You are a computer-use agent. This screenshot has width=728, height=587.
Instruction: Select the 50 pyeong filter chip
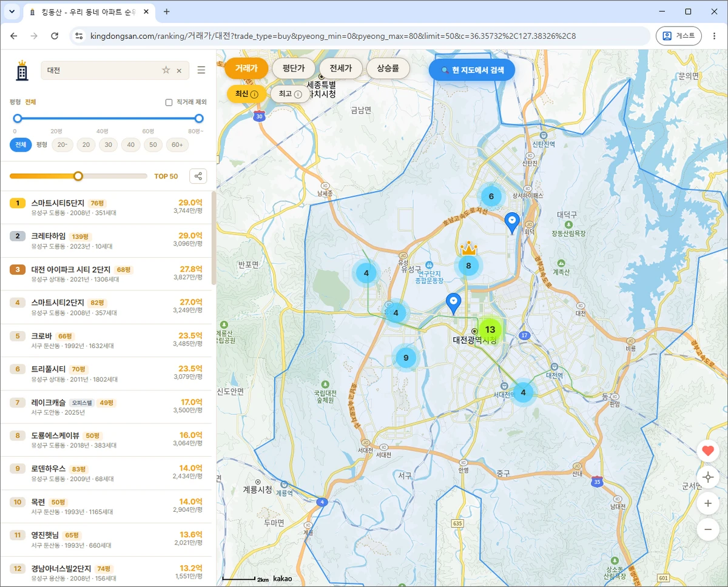point(153,145)
